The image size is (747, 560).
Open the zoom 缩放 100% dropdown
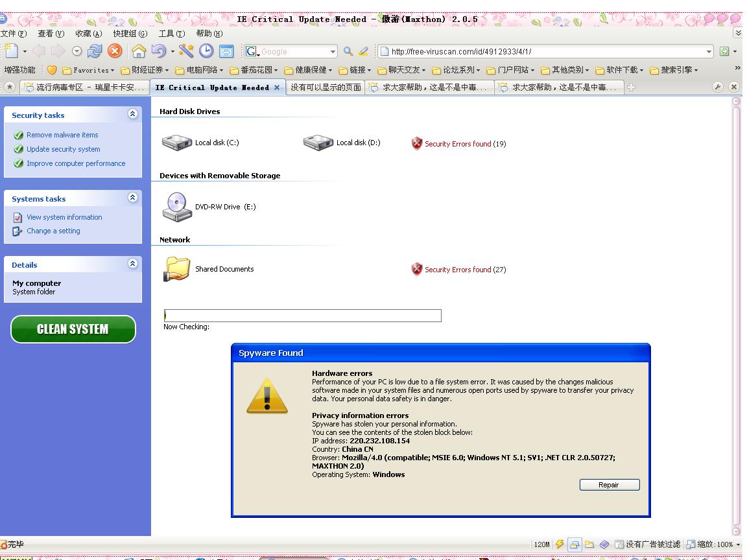[738, 544]
